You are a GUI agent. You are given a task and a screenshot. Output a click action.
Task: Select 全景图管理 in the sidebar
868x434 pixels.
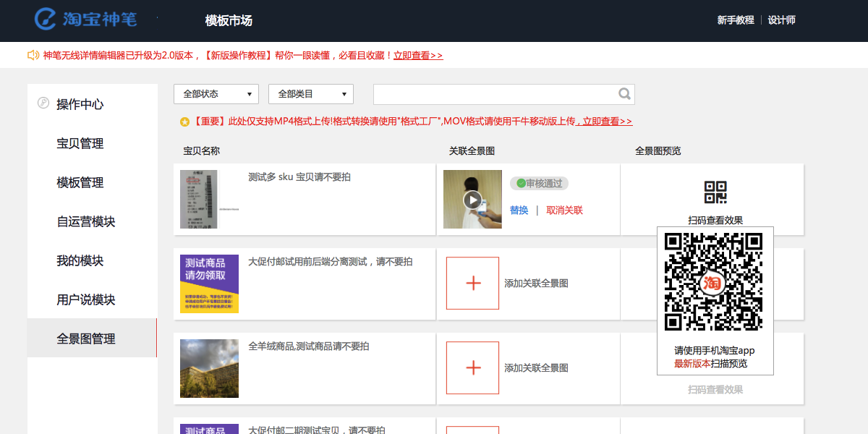(x=92, y=338)
